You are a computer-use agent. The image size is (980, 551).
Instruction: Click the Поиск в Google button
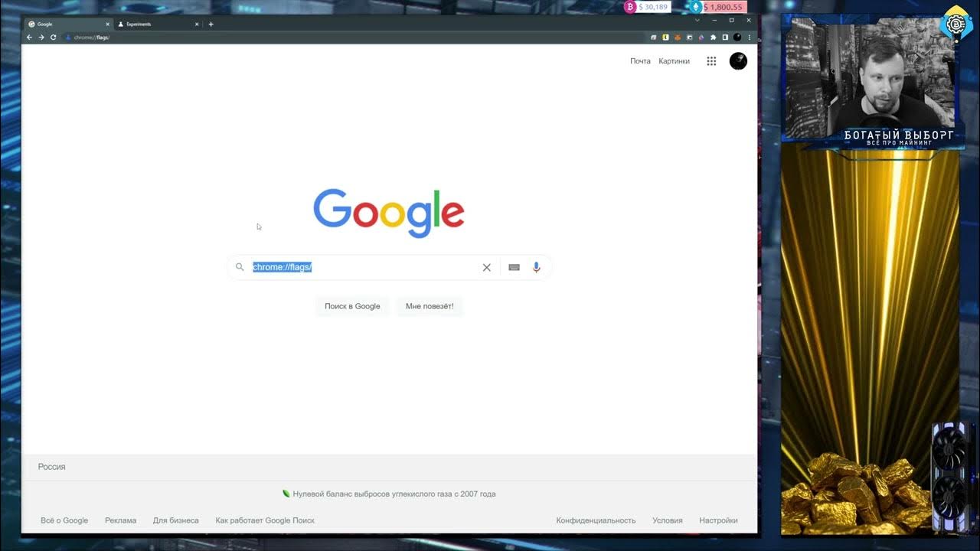(x=352, y=306)
